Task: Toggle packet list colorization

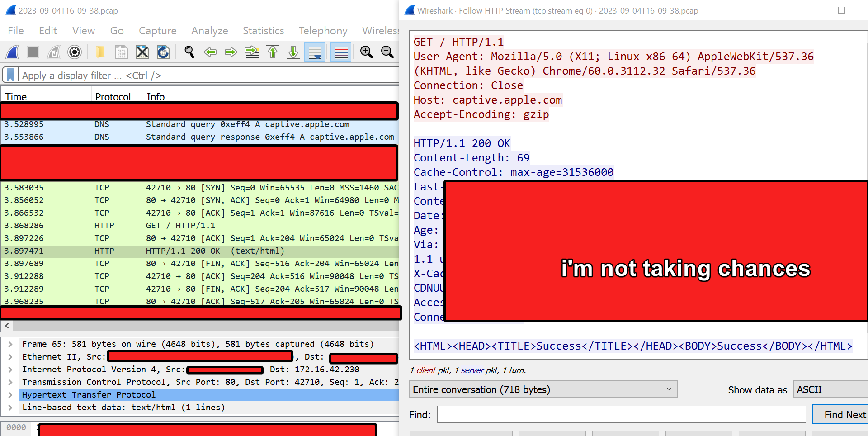Action: [341, 52]
